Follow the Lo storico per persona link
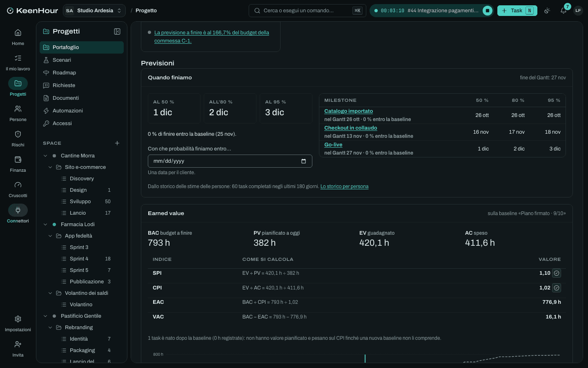588x368 pixels. point(344,186)
